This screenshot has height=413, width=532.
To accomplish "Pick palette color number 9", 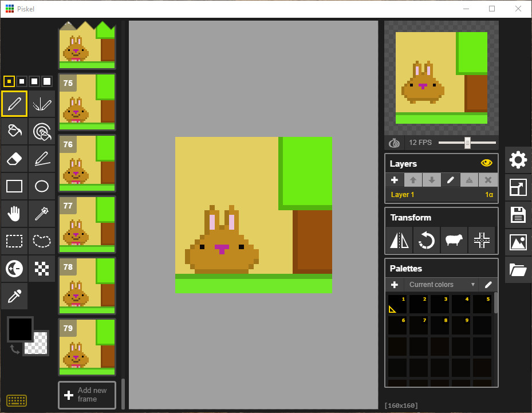I will [461, 325].
